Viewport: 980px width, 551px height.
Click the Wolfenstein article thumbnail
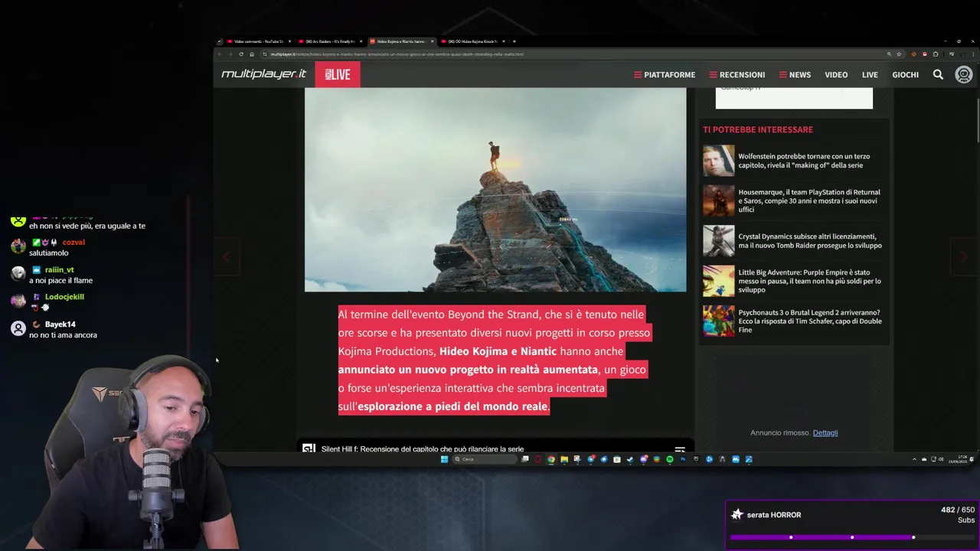point(718,161)
